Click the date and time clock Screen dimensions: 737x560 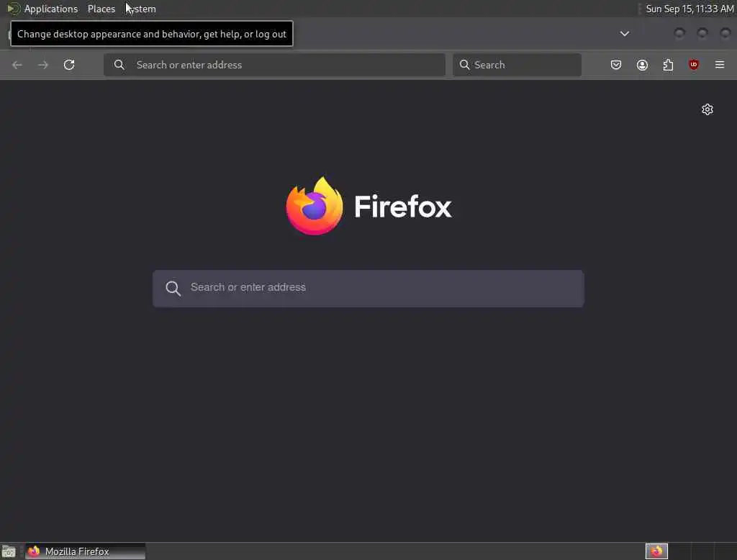click(689, 9)
